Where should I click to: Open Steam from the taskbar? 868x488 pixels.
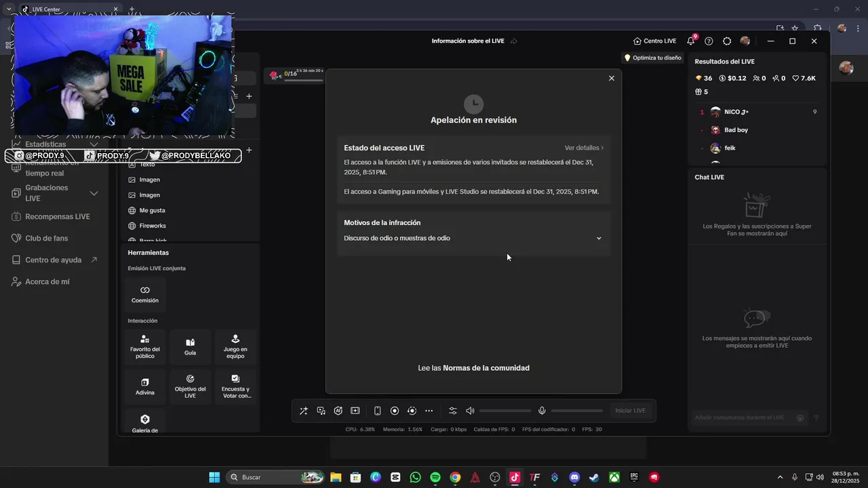click(x=594, y=477)
